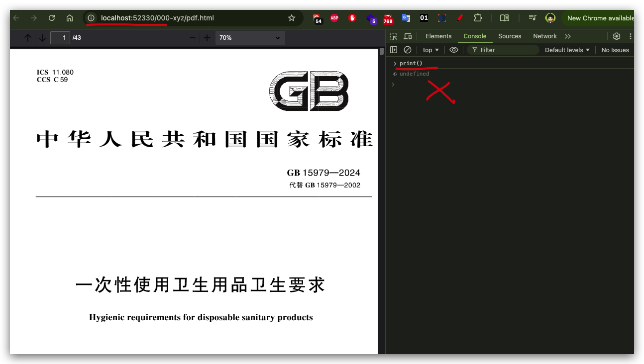Open the red marker pen extension

click(460, 18)
